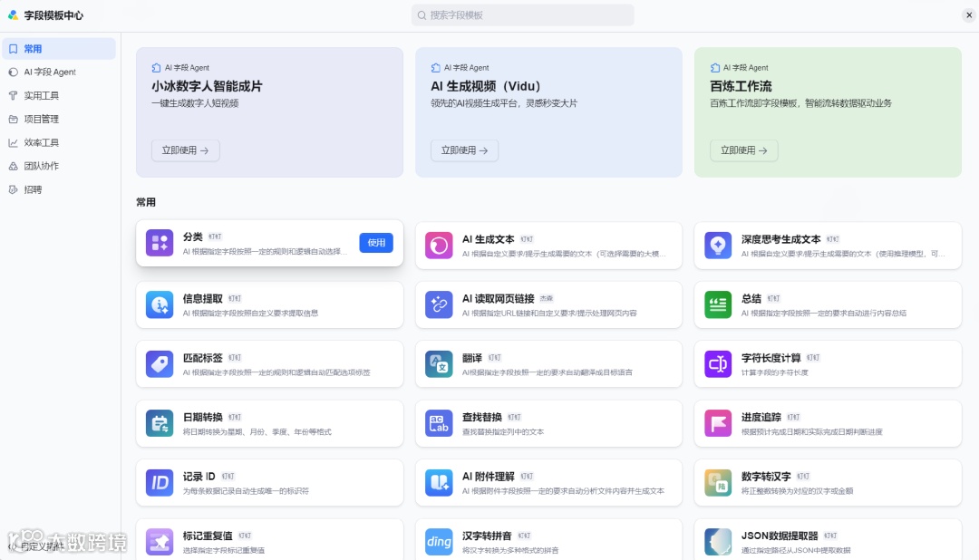The image size is (979, 560).
Task: Click description 查找替换指定列中的文本
Action: 503,432
